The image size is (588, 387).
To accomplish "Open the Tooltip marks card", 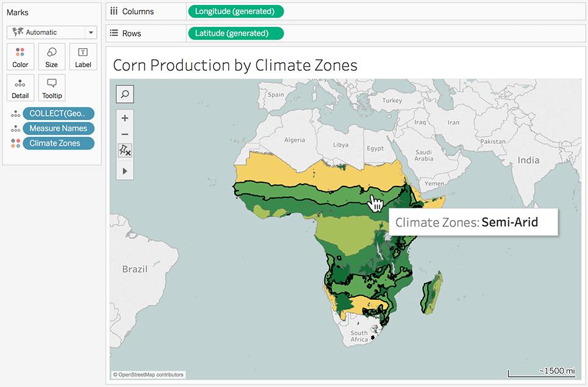I will click(51, 88).
